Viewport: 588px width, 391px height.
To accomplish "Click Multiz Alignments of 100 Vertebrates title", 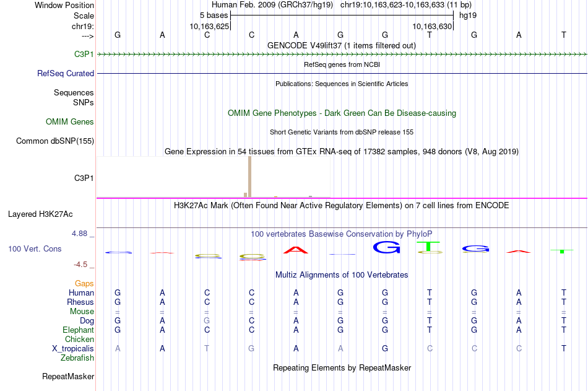I will click(342, 275).
